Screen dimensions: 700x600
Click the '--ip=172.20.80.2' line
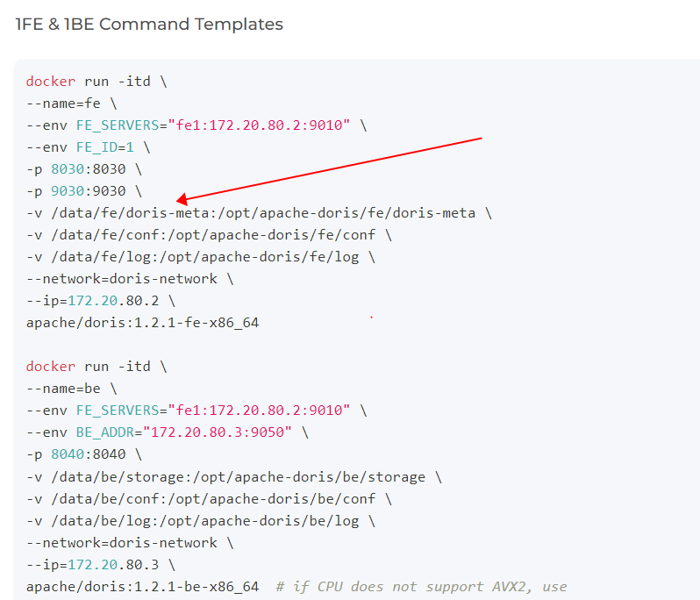pos(101,301)
